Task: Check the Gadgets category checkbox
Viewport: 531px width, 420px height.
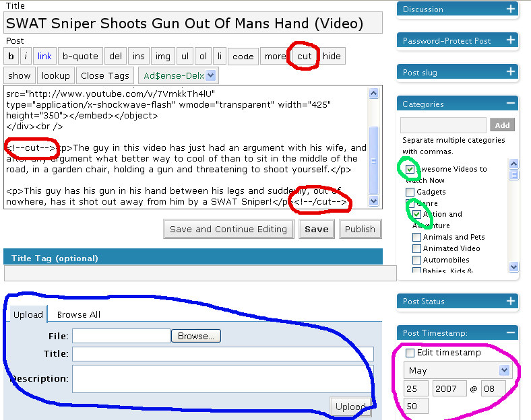Action: tap(410, 193)
